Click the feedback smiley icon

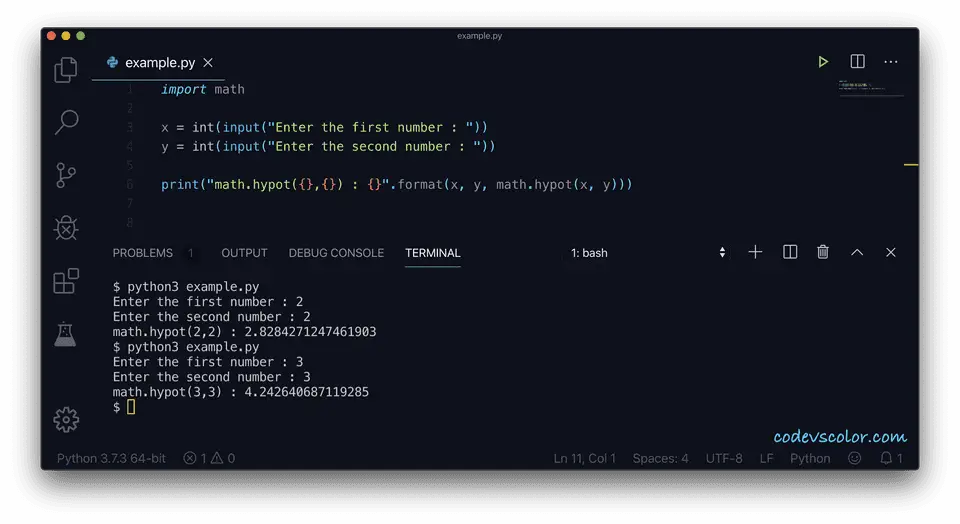855,458
